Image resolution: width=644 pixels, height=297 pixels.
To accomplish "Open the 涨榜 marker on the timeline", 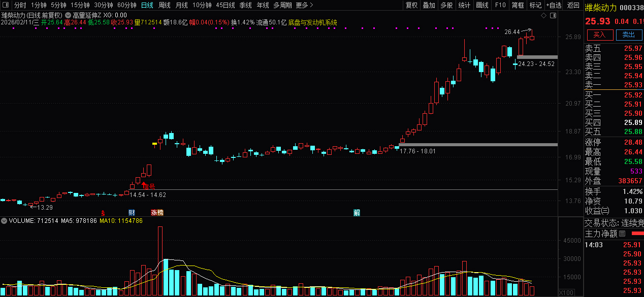I will click(157, 212).
